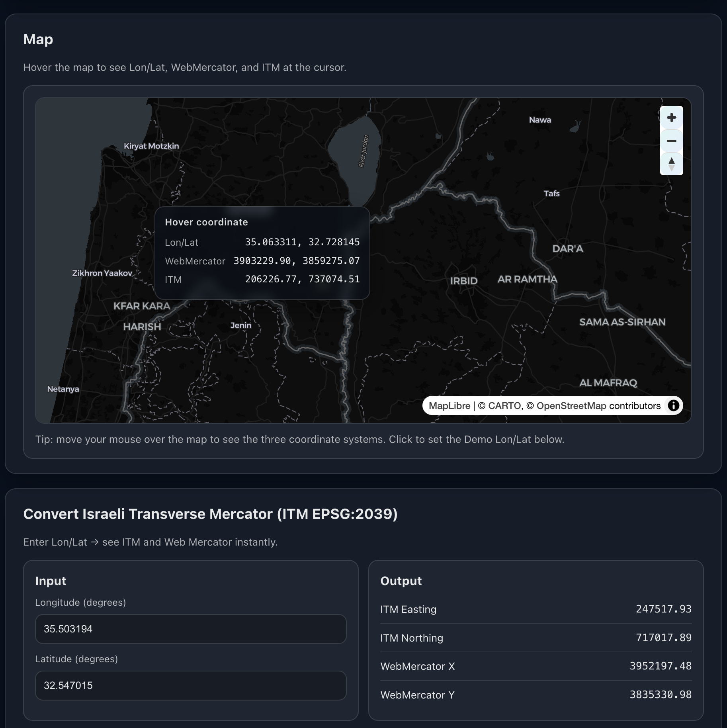Click the Longitude input field

(190, 629)
